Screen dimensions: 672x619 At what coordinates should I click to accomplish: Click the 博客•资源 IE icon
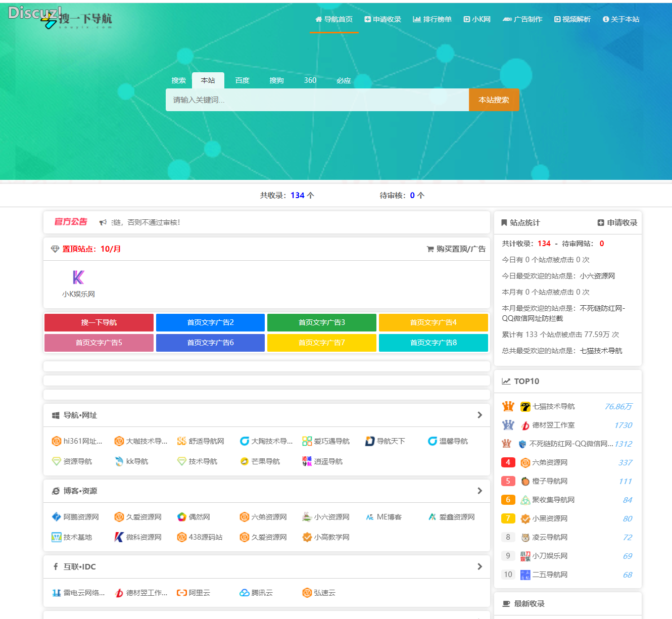(56, 491)
